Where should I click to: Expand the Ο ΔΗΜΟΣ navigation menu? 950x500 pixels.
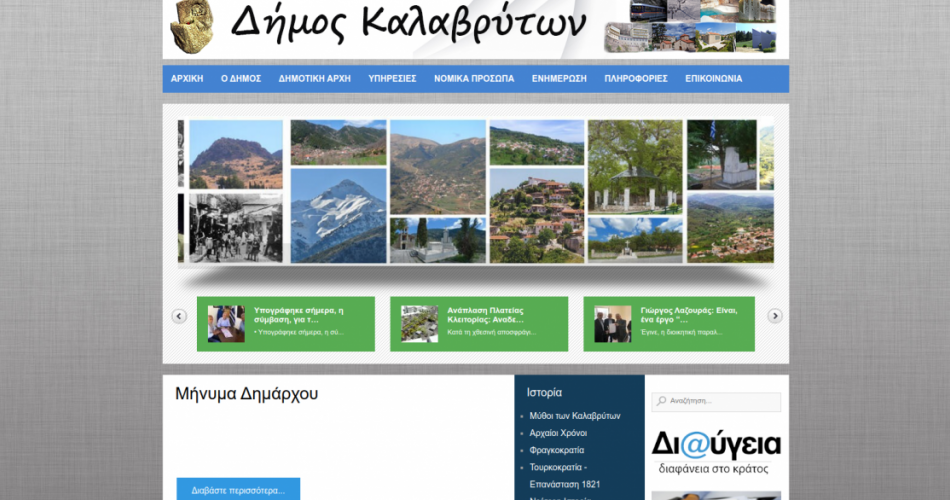[x=241, y=79]
